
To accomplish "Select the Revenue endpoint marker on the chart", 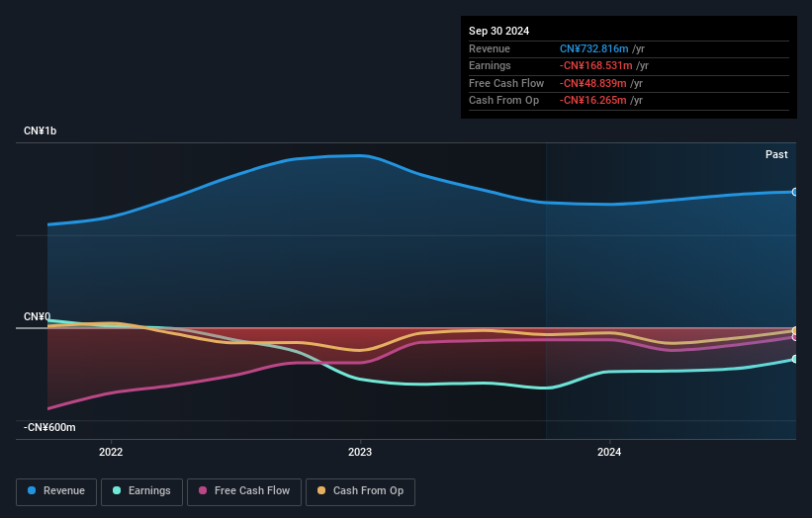I will coord(795,192).
